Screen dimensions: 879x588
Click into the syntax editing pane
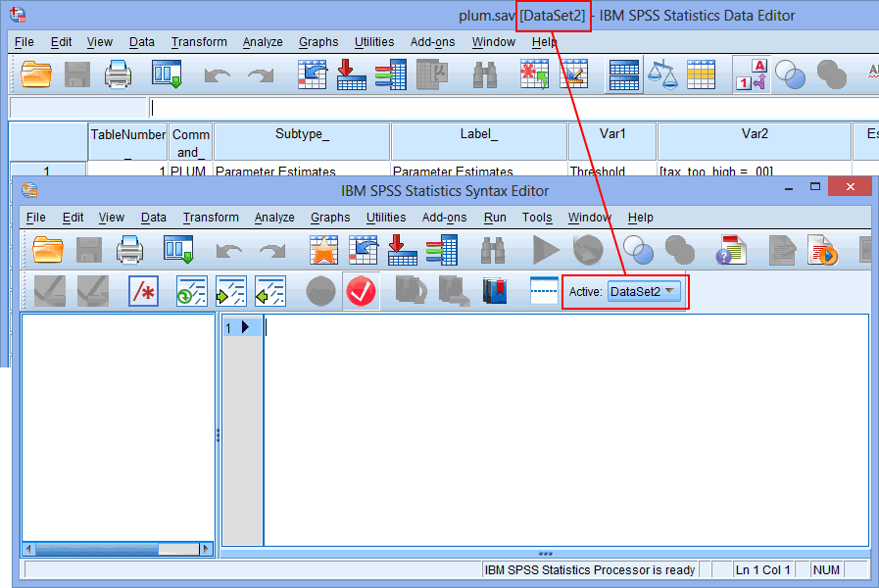(566, 429)
